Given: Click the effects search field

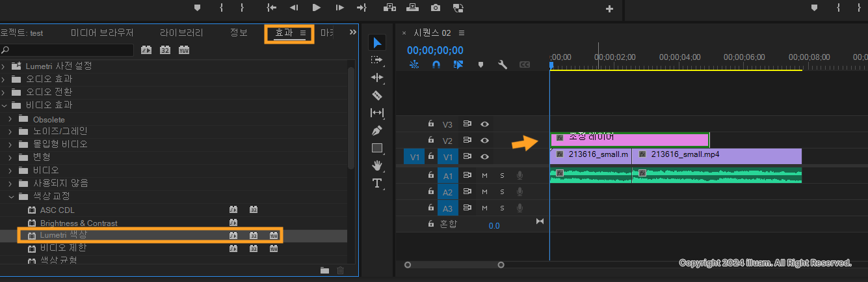Looking at the screenshot, I should [68, 49].
